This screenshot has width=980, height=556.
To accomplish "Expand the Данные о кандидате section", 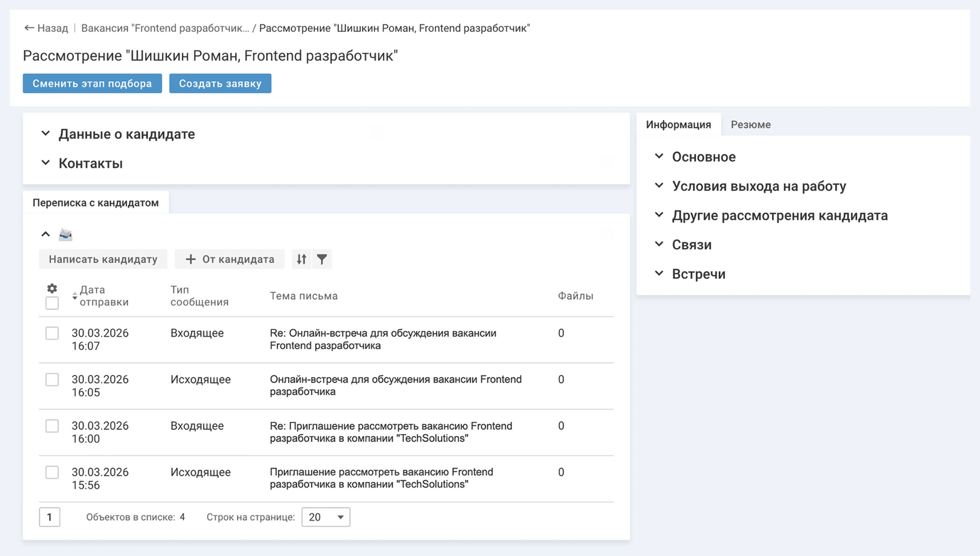I will point(126,134).
